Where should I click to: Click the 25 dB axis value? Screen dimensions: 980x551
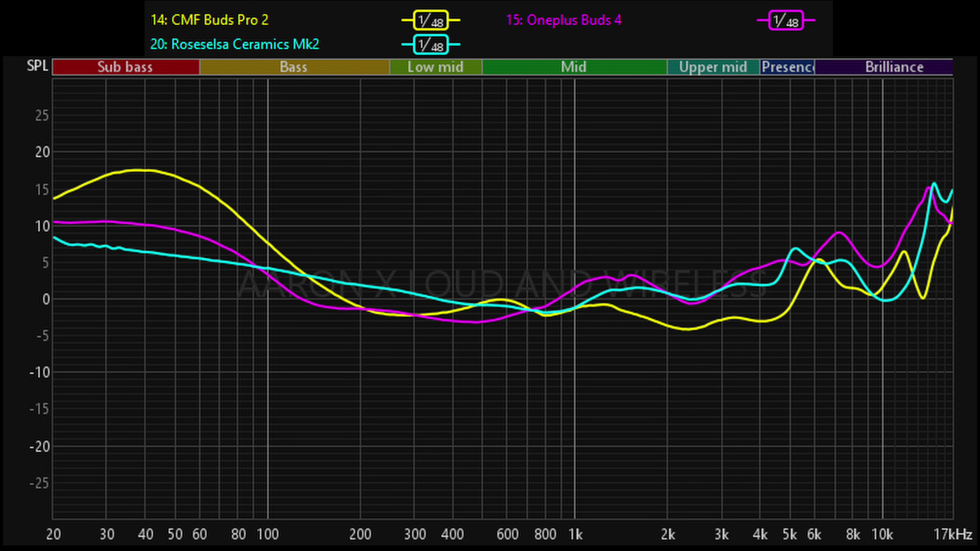42,115
